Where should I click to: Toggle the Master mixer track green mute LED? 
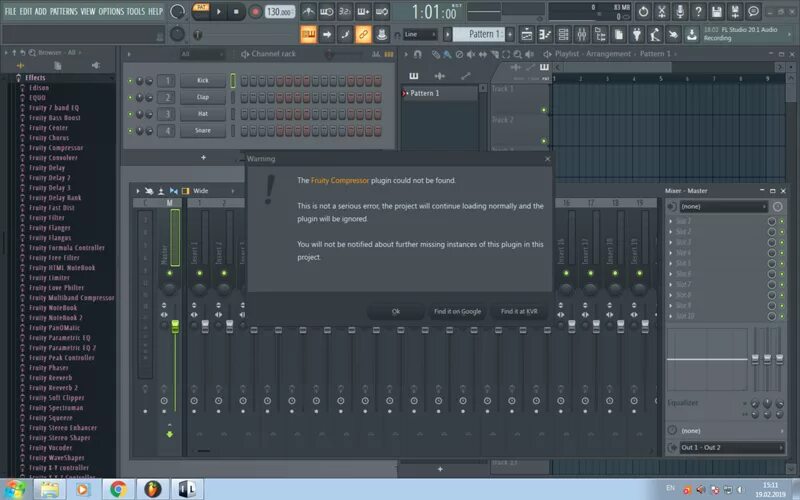coord(169,273)
